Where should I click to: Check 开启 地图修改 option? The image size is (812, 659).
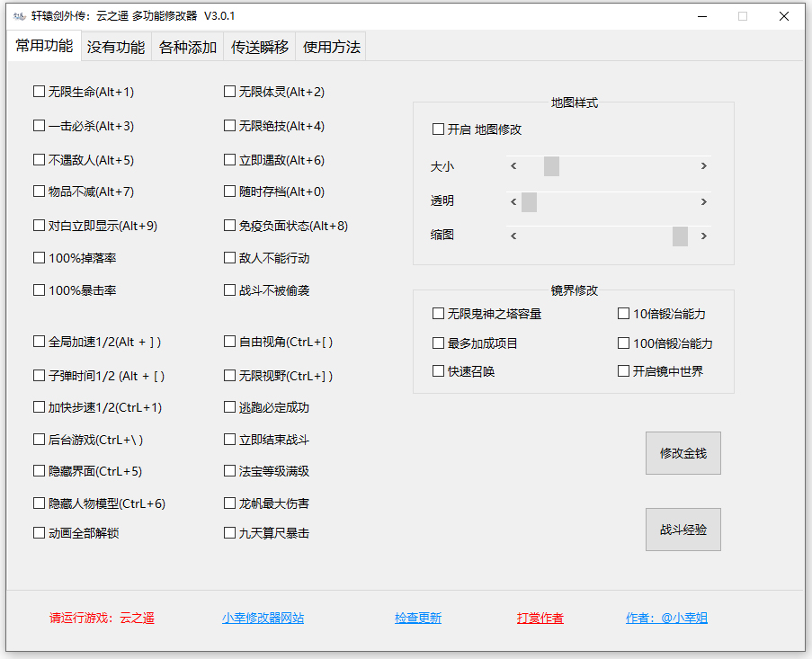(438, 128)
